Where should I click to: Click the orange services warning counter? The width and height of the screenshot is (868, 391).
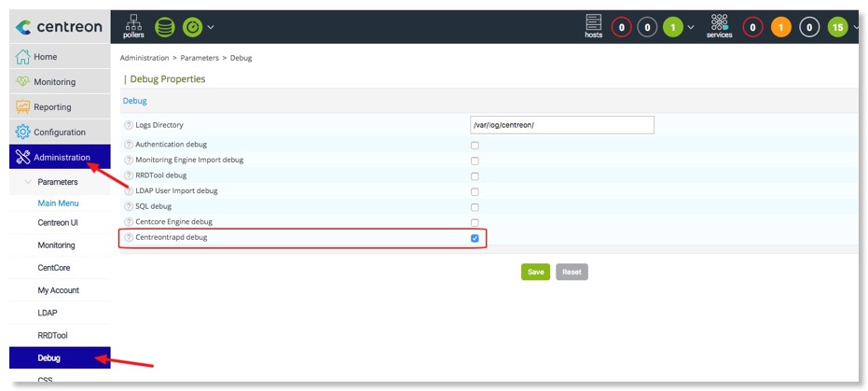[x=779, y=28]
